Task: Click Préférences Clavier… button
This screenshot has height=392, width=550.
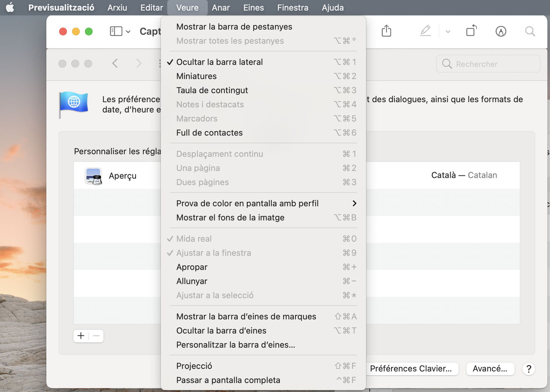Action: [x=411, y=369]
